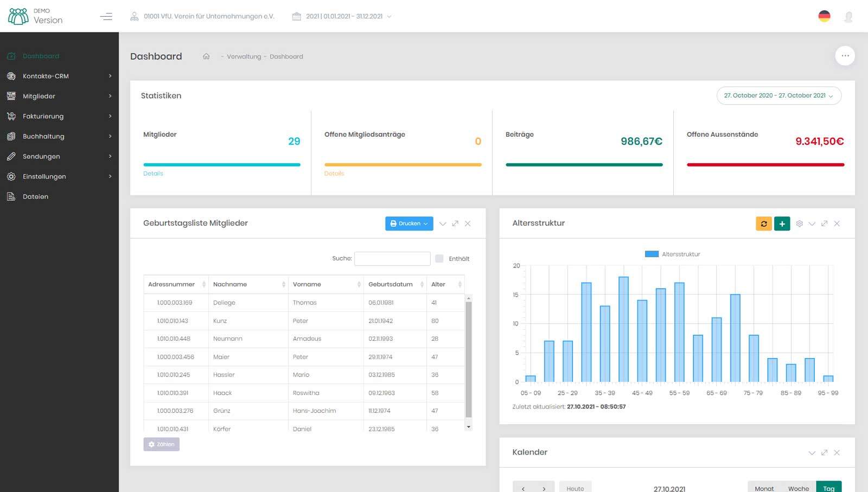Viewport: 868px width, 492px height.
Task: Toggle the Enthält checkbox
Action: point(439,259)
